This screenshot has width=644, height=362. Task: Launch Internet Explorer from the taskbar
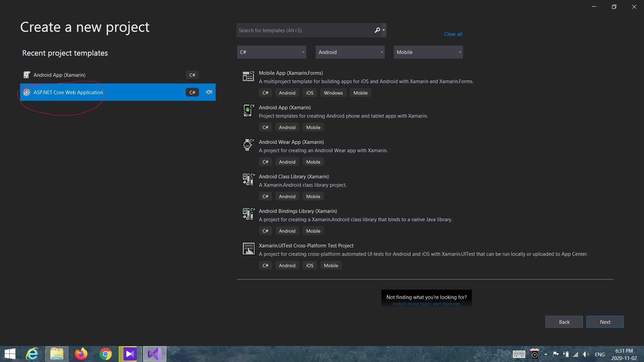(33, 354)
